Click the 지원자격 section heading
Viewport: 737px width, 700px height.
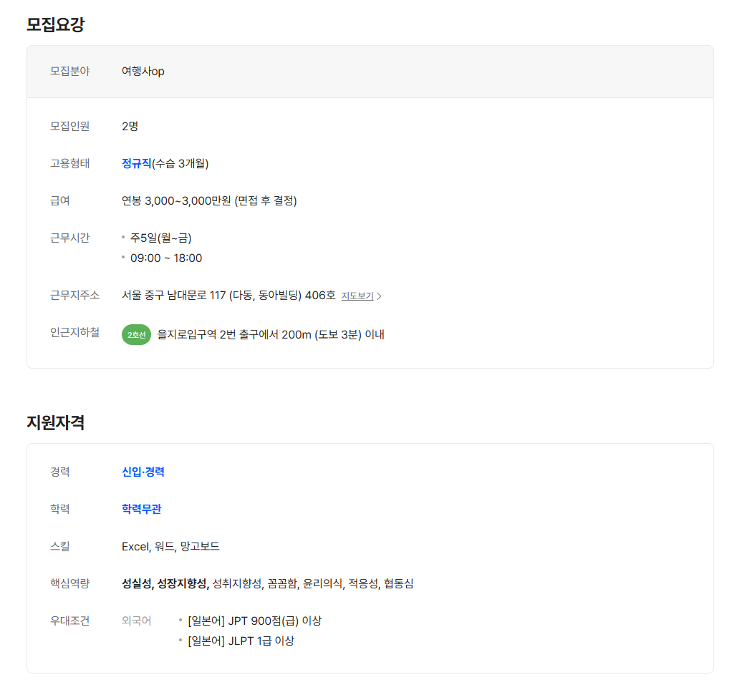pyautogui.click(x=56, y=422)
